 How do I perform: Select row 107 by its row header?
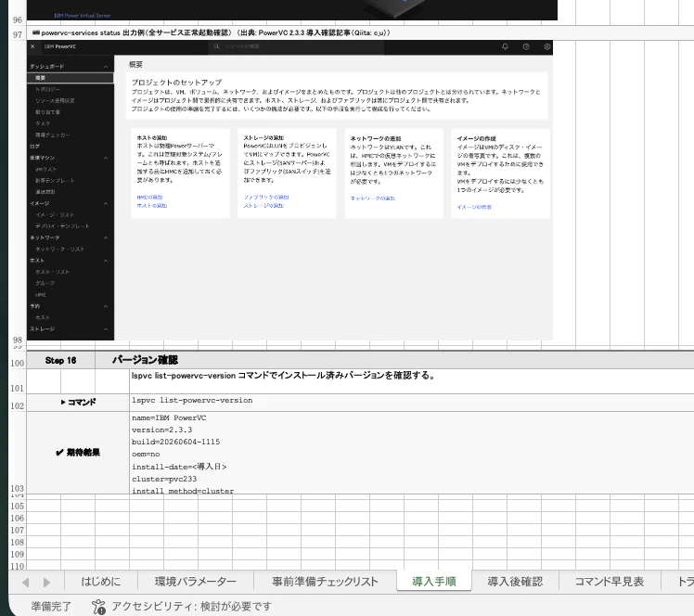click(18, 530)
